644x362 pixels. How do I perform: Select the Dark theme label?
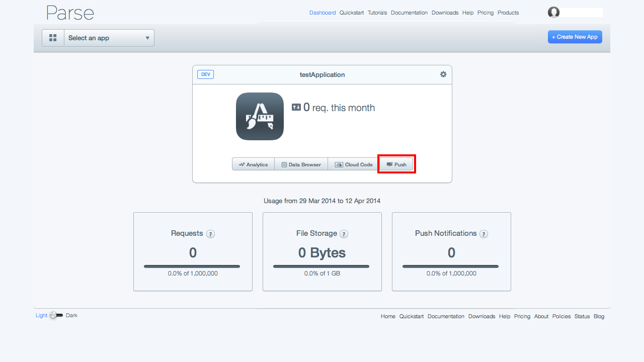coord(71,315)
